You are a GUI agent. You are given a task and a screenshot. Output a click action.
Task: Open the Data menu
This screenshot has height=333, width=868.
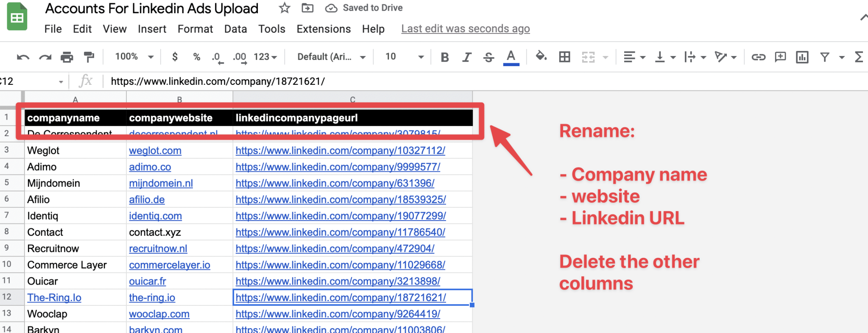click(235, 29)
